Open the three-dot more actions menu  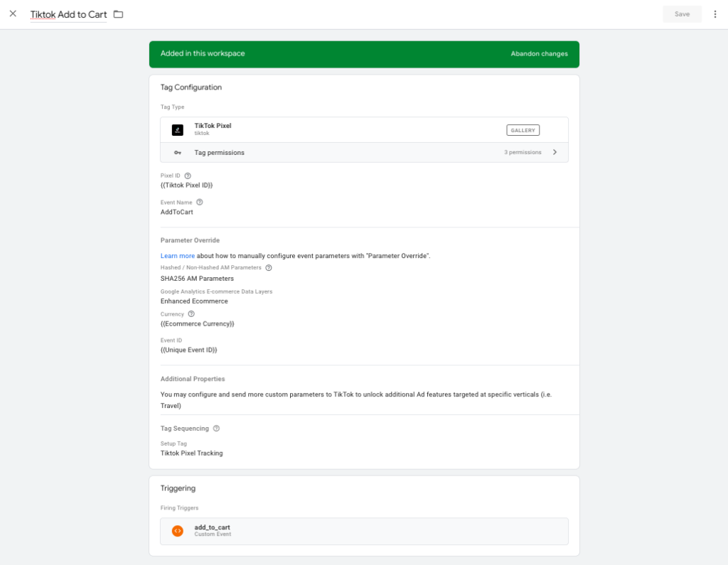[715, 14]
